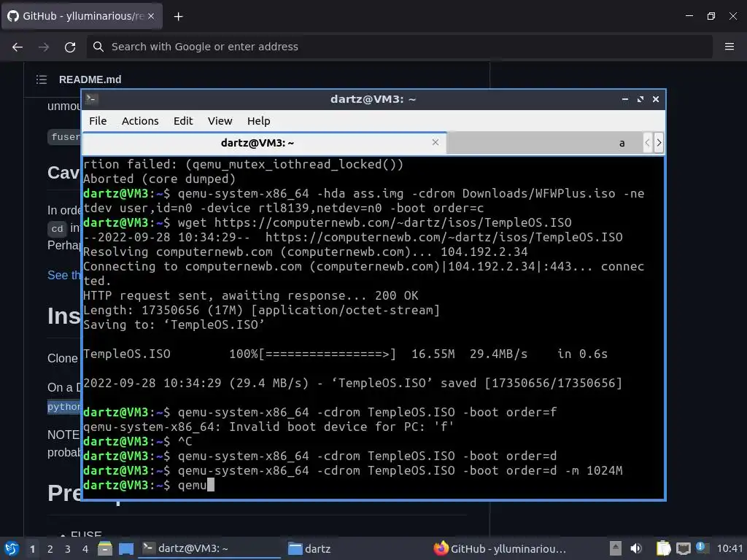Click the highlighted python code snippet in README
Image resolution: width=747 pixels, height=560 pixels.
tap(64, 407)
